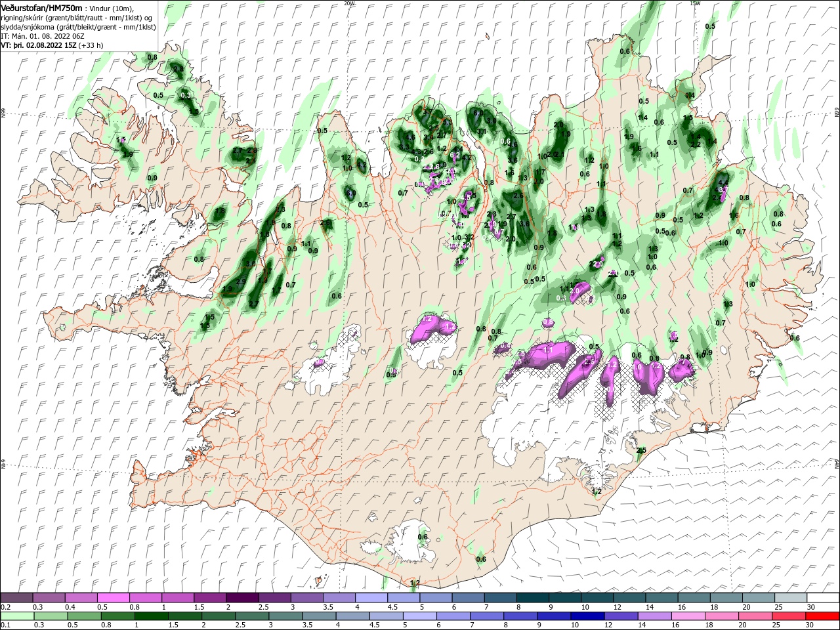840x630 pixels.
Task: Pick the lavender swatch labelled 4 in upper legend
Action: (x=371, y=598)
